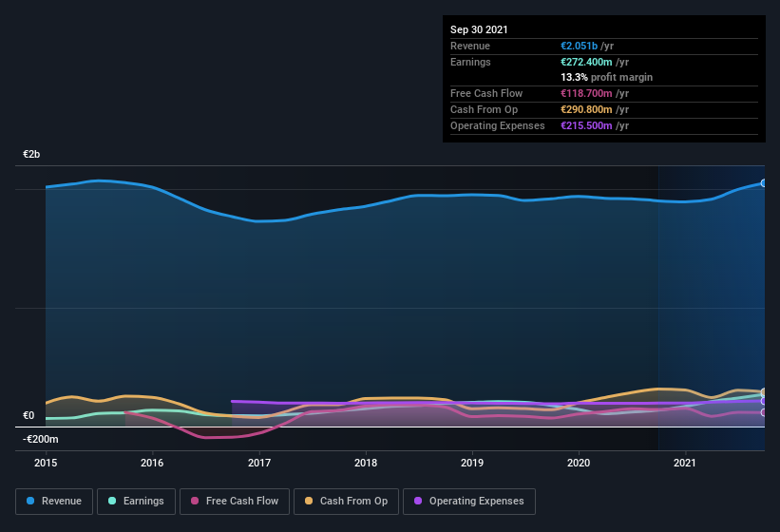Screen dimensions: 780x532
Task: Click the €215.500m operating expenses value
Action: click(586, 125)
